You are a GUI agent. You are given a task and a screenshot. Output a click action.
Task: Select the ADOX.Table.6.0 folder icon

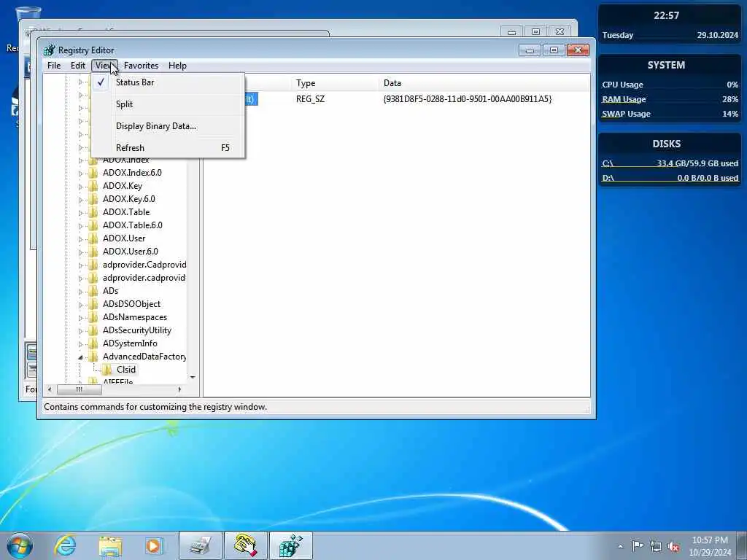tap(93, 225)
